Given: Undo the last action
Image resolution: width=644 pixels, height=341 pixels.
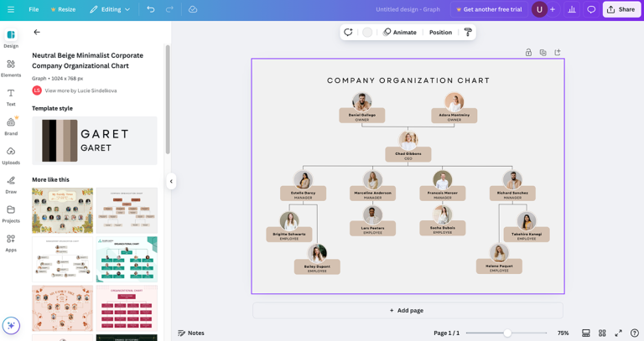Looking at the screenshot, I should 151,9.
